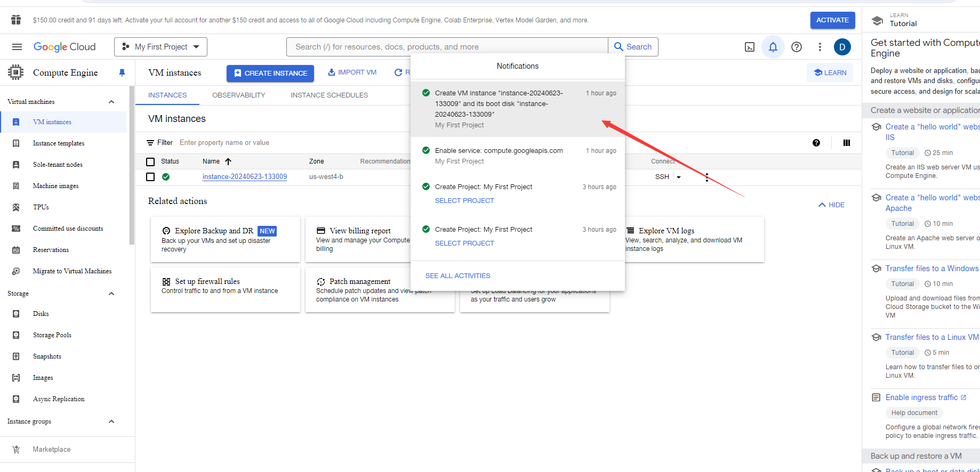
Task: Open the column display options icon
Action: point(847,143)
